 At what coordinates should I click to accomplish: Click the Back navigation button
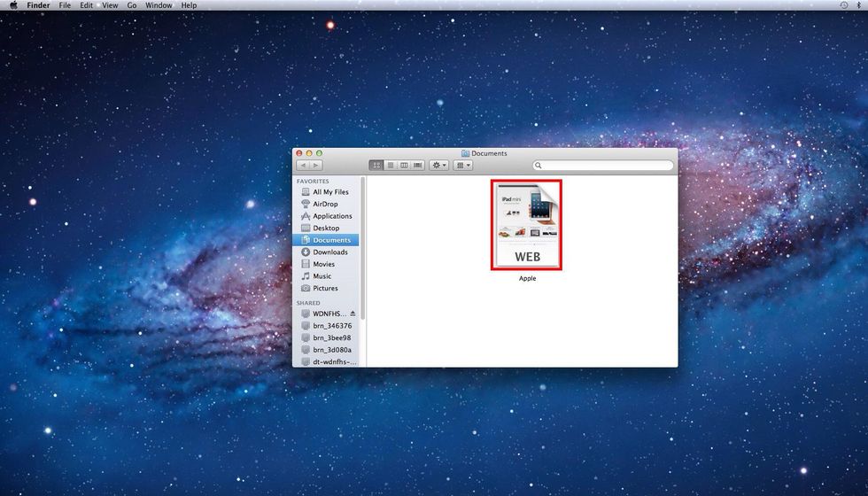[303, 166]
